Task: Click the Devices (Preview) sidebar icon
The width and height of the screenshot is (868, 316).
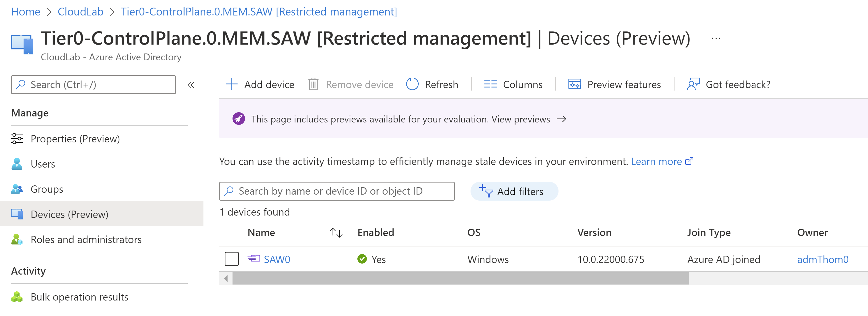Action: pos(17,214)
